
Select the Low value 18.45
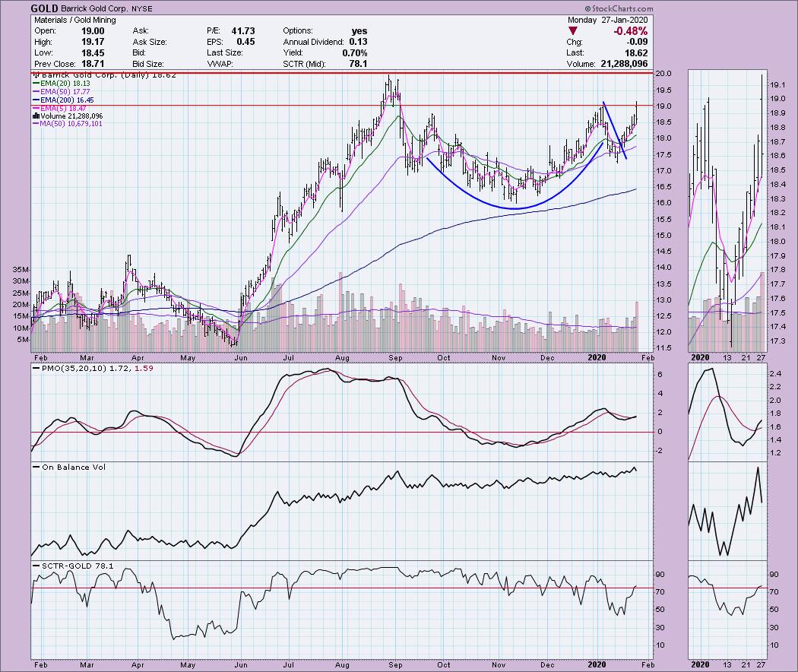pyautogui.click(x=93, y=53)
